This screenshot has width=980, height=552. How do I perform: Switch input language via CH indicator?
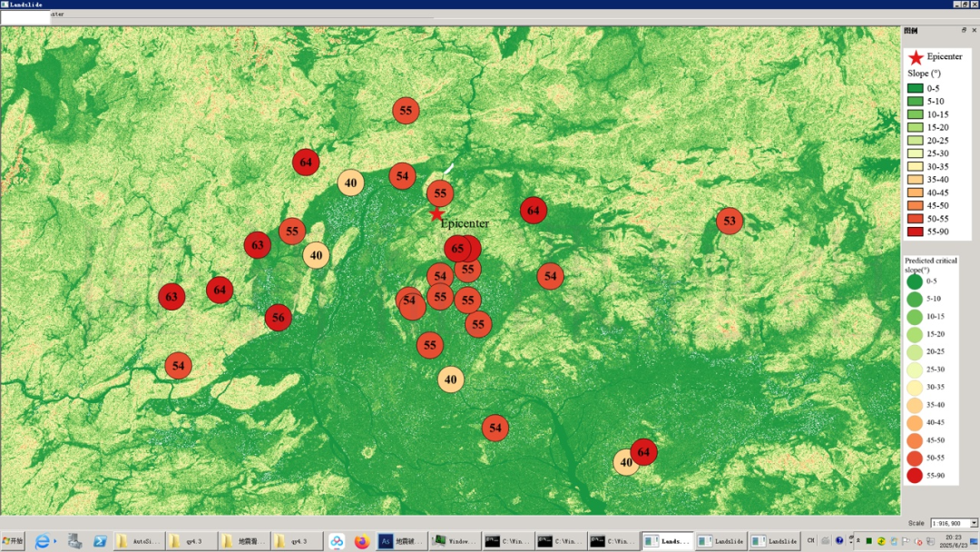tap(811, 541)
